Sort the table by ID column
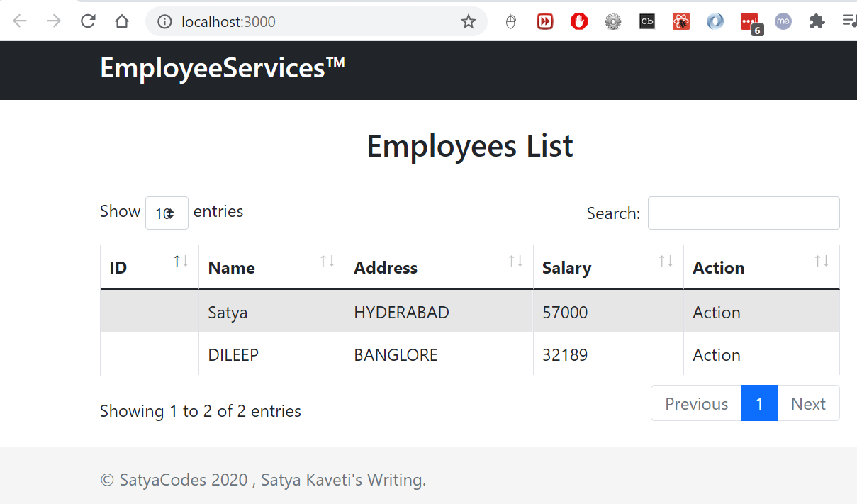Image resolution: width=857 pixels, height=504 pixels. (x=149, y=267)
